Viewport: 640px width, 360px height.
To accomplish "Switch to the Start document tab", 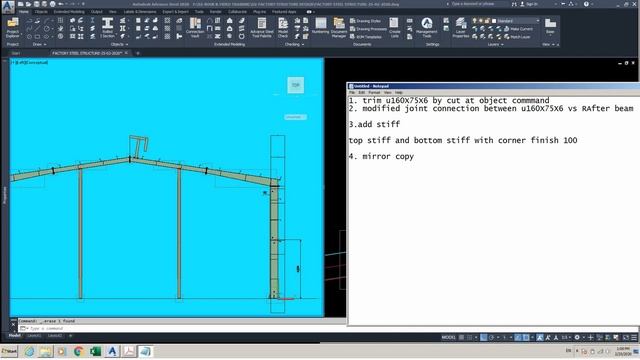I will pyautogui.click(x=16, y=53).
